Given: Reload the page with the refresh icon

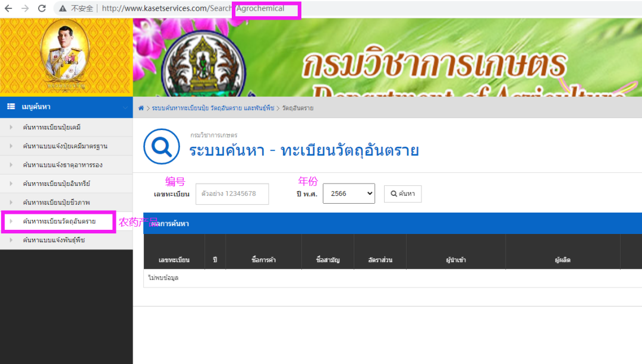Looking at the screenshot, I should [x=42, y=8].
